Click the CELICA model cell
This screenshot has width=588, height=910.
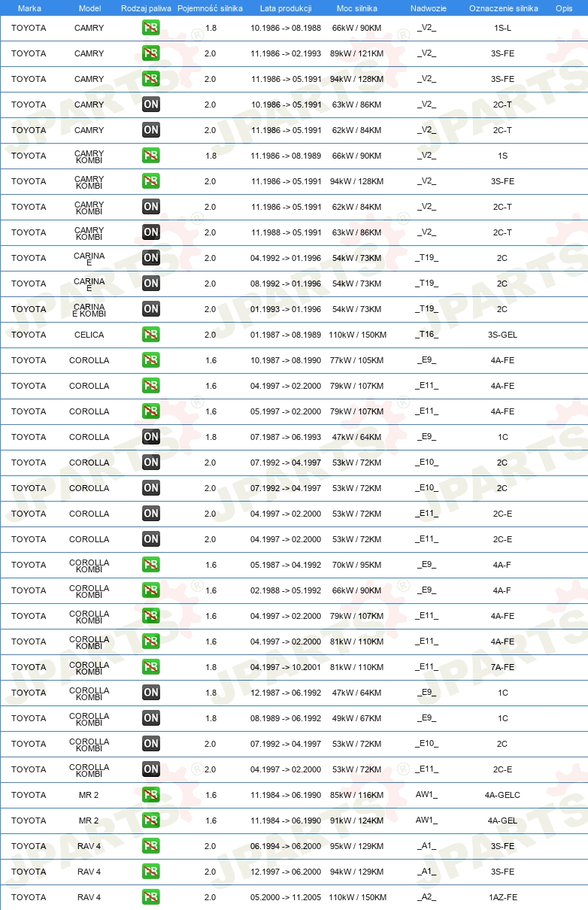click(89, 335)
